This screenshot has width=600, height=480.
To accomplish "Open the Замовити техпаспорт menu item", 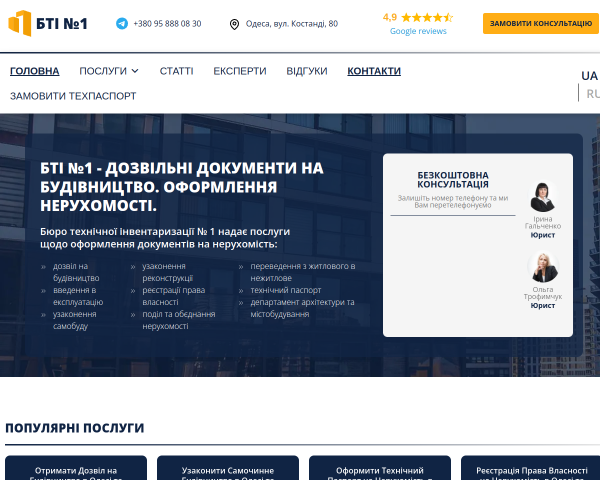I will click(73, 96).
